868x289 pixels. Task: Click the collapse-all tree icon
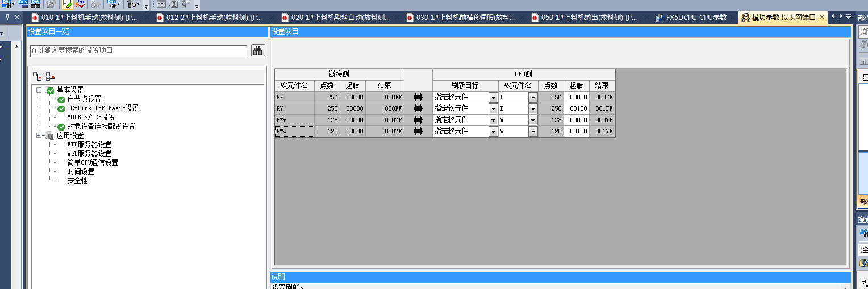point(50,76)
